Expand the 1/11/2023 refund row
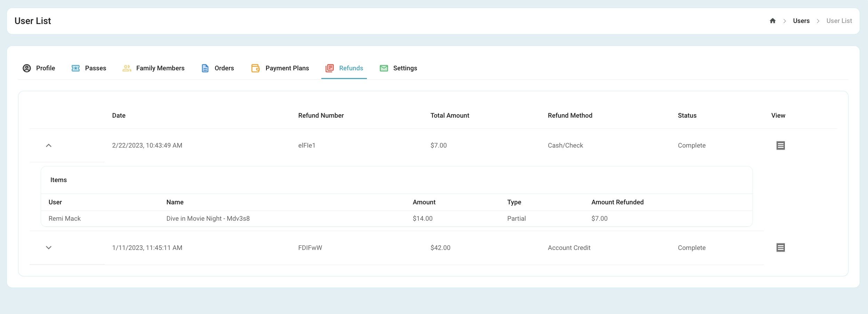Image resolution: width=868 pixels, height=314 pixels. tap(49, 248)
